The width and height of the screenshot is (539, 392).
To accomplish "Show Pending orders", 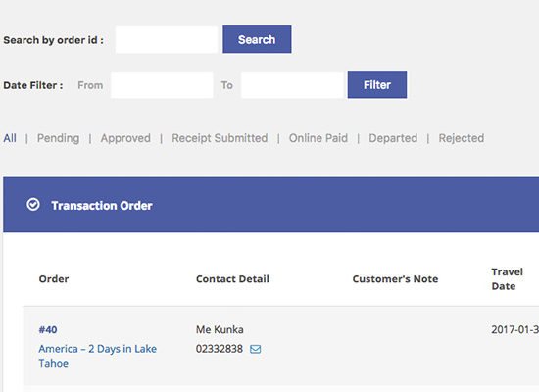I will click(x=58, y=138).
